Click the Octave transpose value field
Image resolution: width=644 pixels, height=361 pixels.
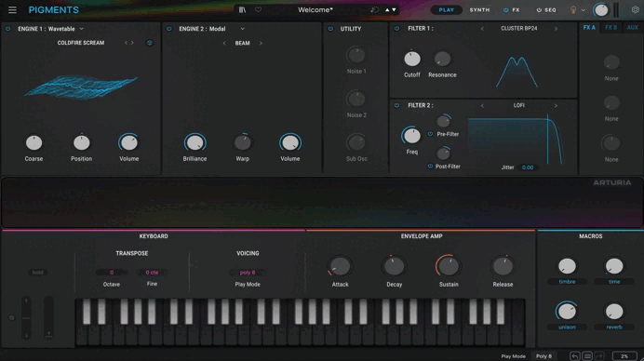click(112, 273)
